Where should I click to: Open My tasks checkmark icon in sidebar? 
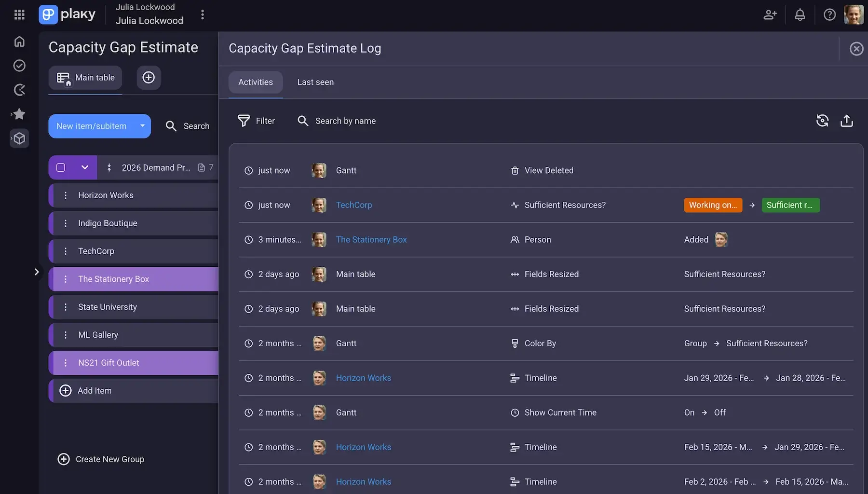click(x=19, y=66)
